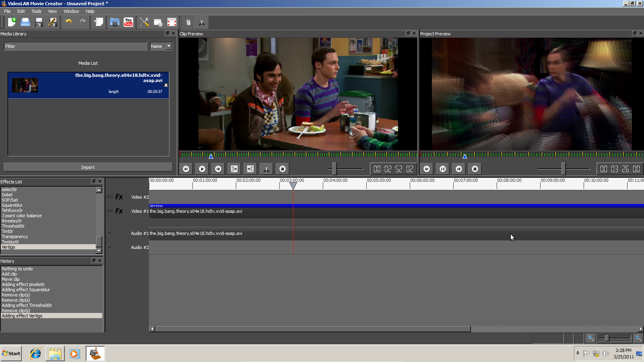
Task: Create a new project via toolbar icon
Action: (x=12, y=22)
